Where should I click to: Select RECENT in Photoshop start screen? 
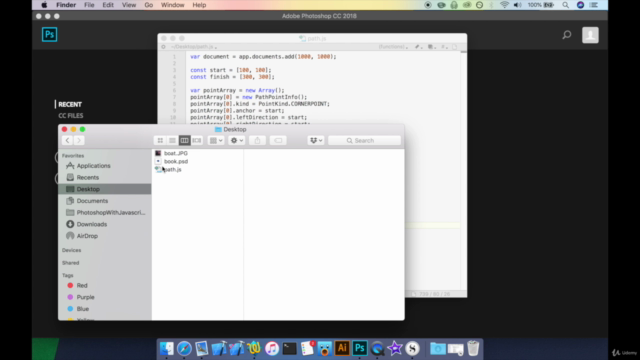click(x=70, y=104)
